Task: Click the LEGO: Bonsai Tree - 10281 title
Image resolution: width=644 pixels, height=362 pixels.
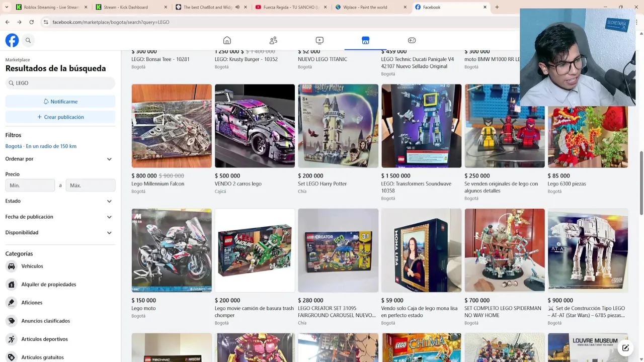Action: click(160, 59)
